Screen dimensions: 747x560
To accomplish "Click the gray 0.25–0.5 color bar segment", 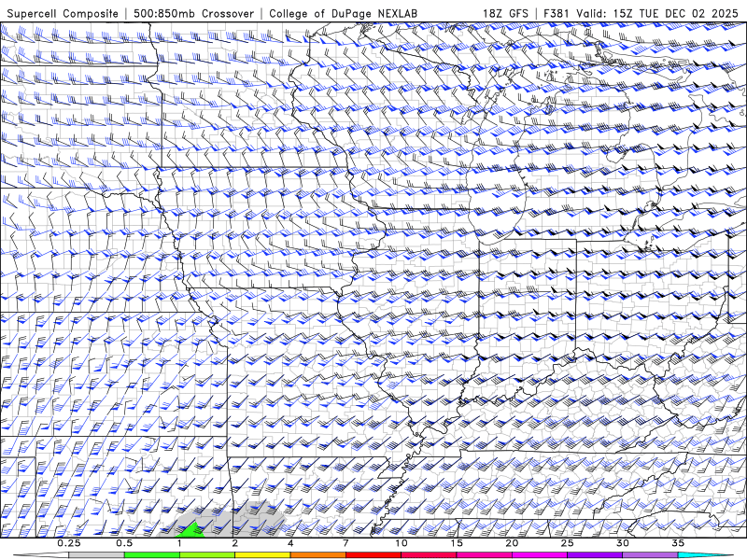I will tap(96, 555).
